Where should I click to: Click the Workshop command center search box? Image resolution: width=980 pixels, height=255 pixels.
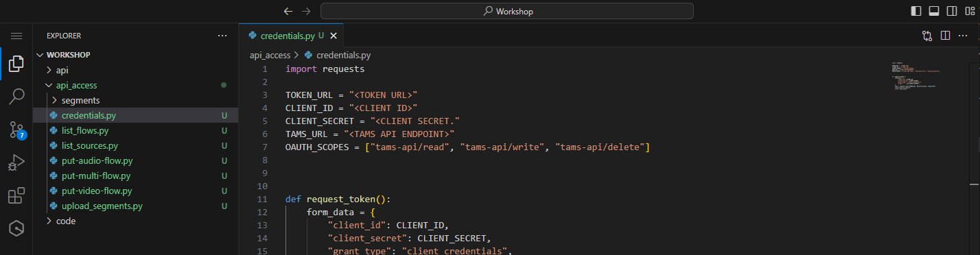507,11
